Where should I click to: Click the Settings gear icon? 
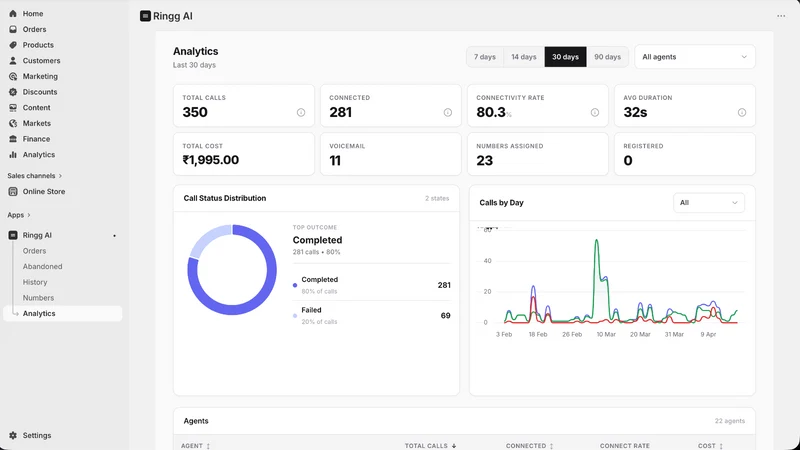click(x=13, y=435)
